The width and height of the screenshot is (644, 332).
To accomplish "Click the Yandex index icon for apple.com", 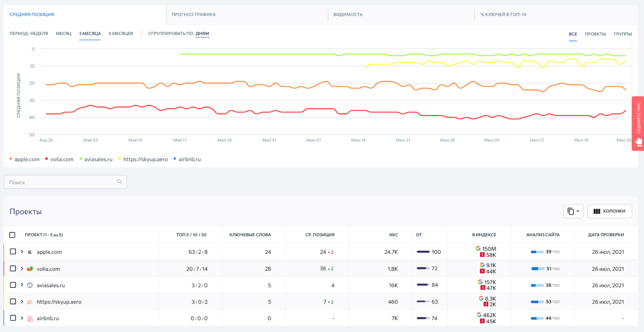I will [482, 255].
